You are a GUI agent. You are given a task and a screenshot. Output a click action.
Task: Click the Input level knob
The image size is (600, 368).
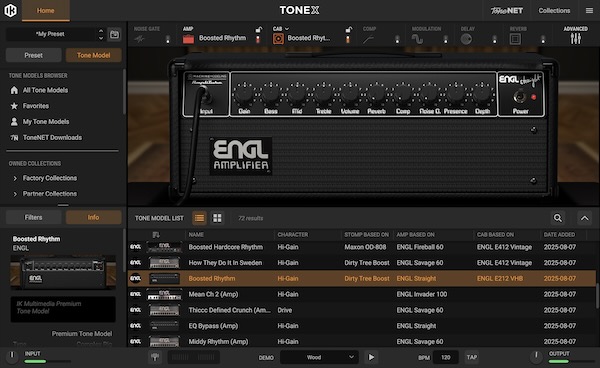12,356
